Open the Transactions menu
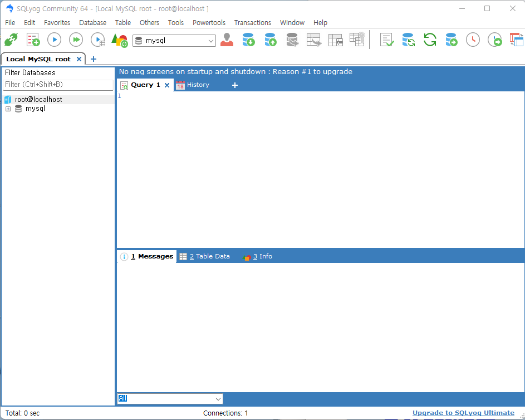525x420 pixels. point(252,22)
